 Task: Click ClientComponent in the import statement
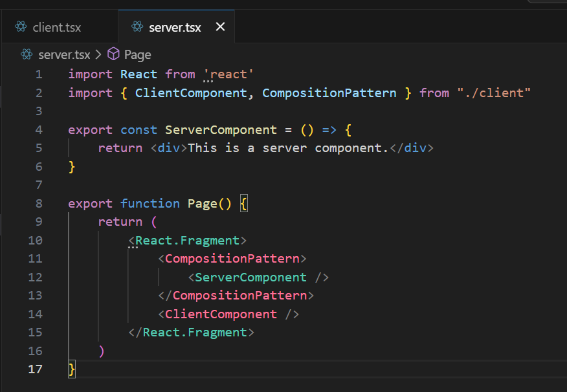pos(191,93)
